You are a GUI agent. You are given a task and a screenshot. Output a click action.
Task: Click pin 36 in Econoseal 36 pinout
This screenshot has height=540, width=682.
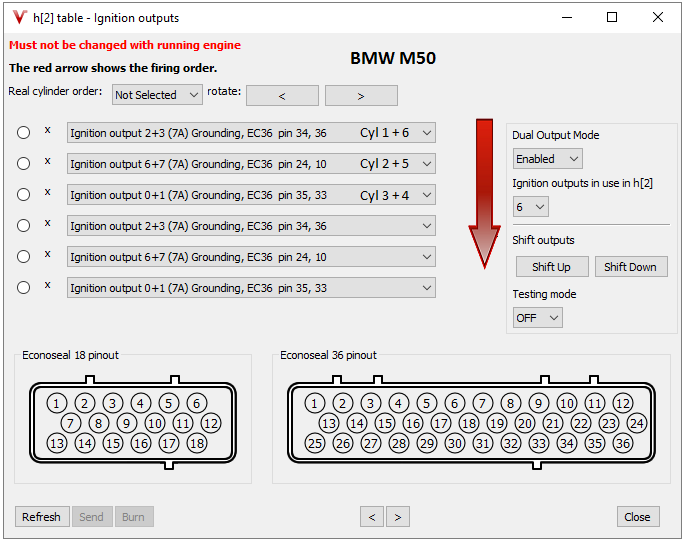(623, 443)
